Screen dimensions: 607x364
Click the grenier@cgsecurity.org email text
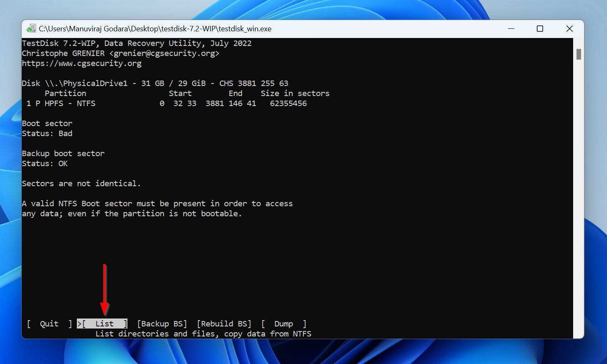coord(164,53)
